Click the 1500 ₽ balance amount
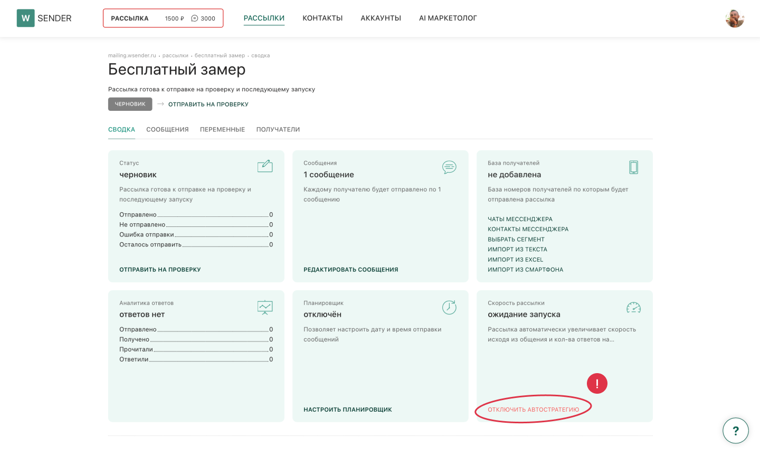This screenshot has height=456, width=760. tap(174, 18)
